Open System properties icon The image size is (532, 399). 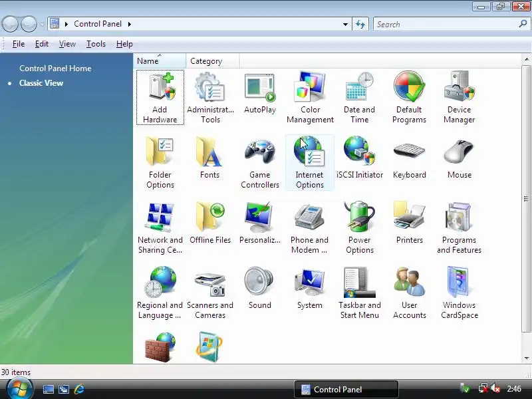(x=309, y=288)
